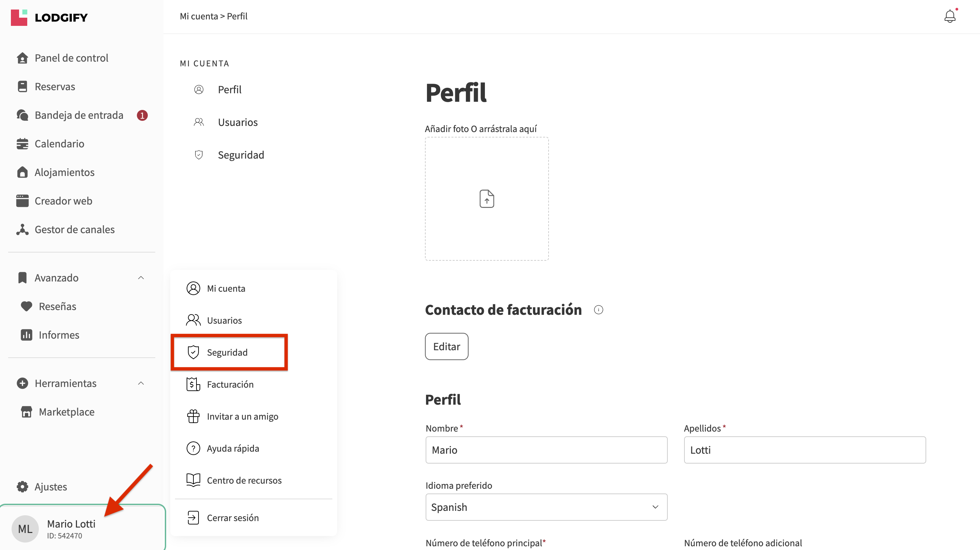Click the Ajustes gear icon
Viewport: 980px width, 550px height.
click(22, 486)
